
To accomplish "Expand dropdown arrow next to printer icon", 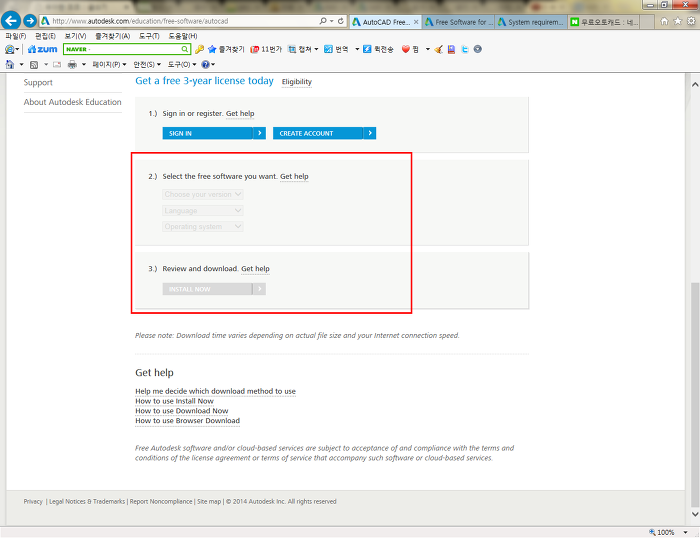I will [x=83, y=65].
